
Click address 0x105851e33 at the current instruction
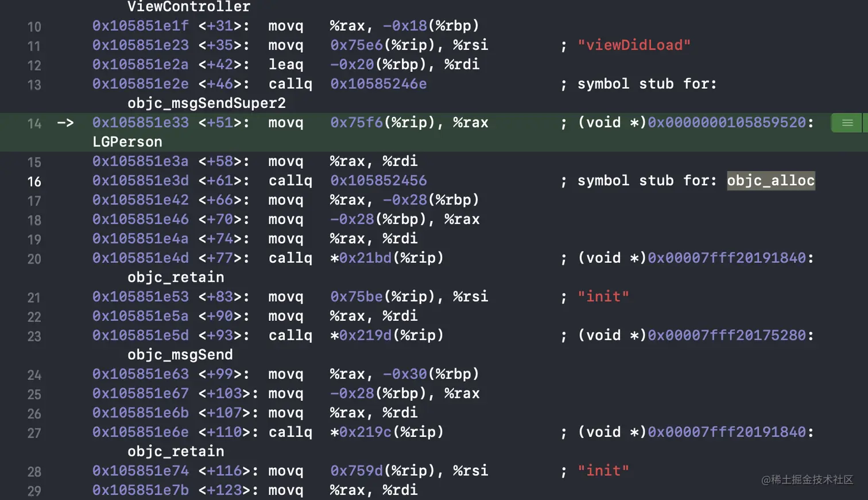[140, 122]
